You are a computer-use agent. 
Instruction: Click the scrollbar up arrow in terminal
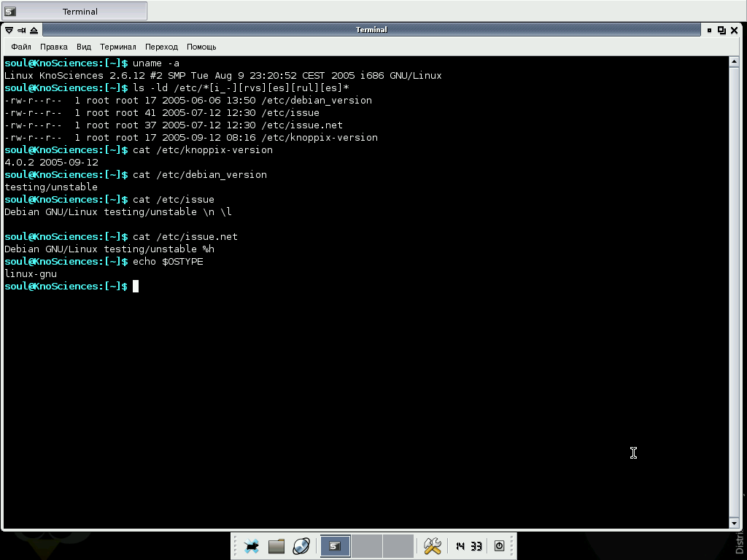(x=734, y=62)
